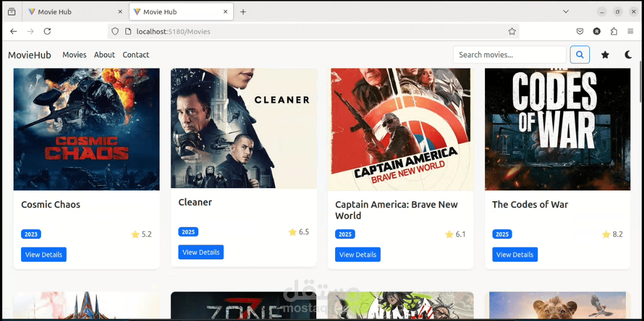This screenshot has width=644, height=321.
Task: View Details for The Codes of War
Action: point(515,254)
